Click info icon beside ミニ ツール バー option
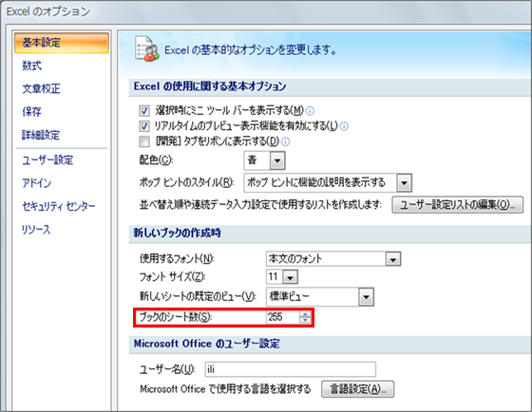Viewport: 532px width, 412px height. click(x=310, y=110)
